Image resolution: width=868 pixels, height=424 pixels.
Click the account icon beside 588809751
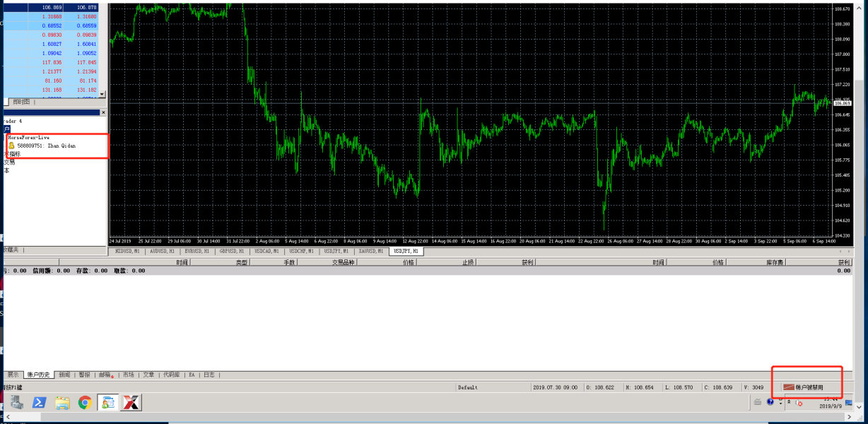(11, 146)
